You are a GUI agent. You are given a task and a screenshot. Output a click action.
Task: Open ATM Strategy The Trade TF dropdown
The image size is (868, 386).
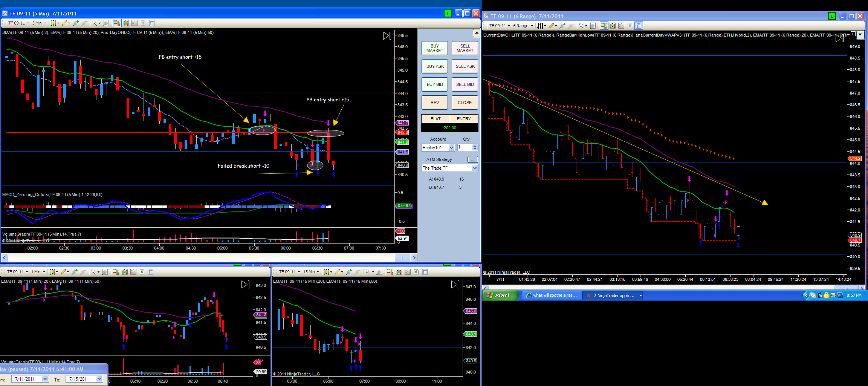point(449,168)
